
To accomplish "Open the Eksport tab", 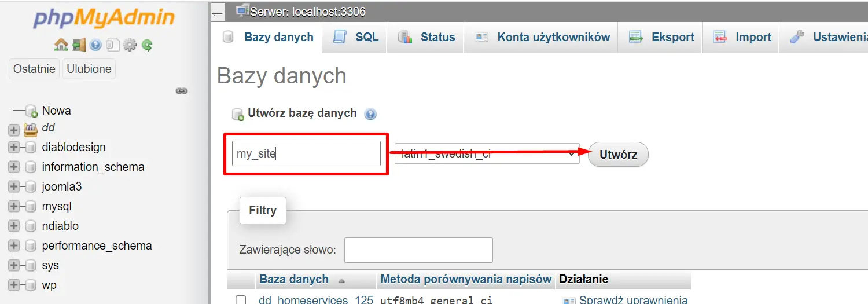I will tap(661, 37).
